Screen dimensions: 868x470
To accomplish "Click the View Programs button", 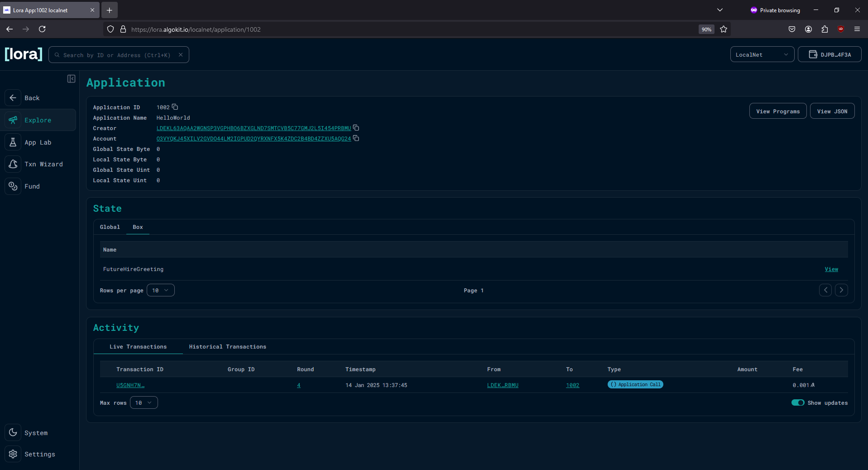I will (777, 111).
